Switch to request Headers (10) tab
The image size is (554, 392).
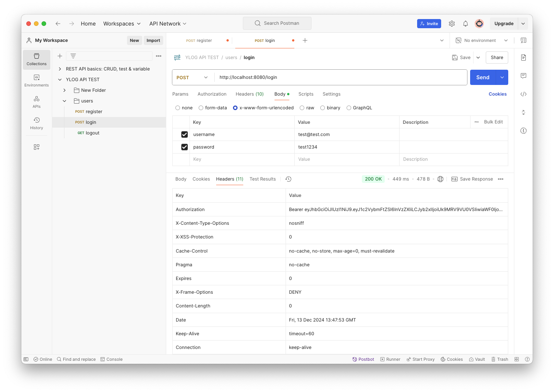click(250, 94)
